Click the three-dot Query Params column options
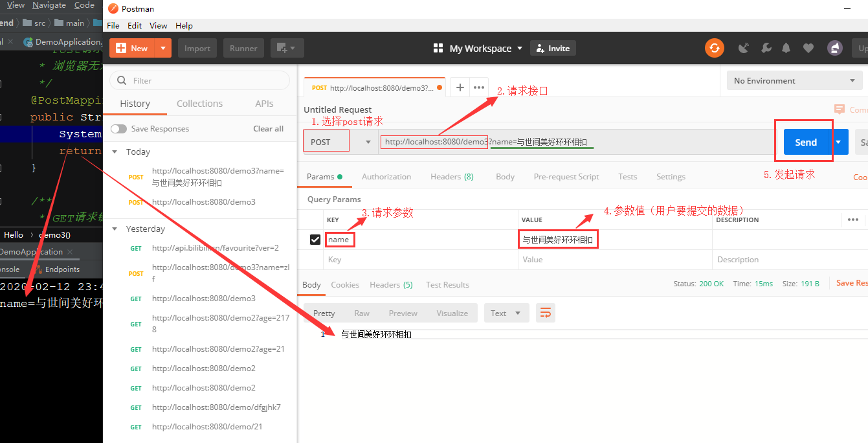This screenshot has width=868, height=443. coord(853,220)
